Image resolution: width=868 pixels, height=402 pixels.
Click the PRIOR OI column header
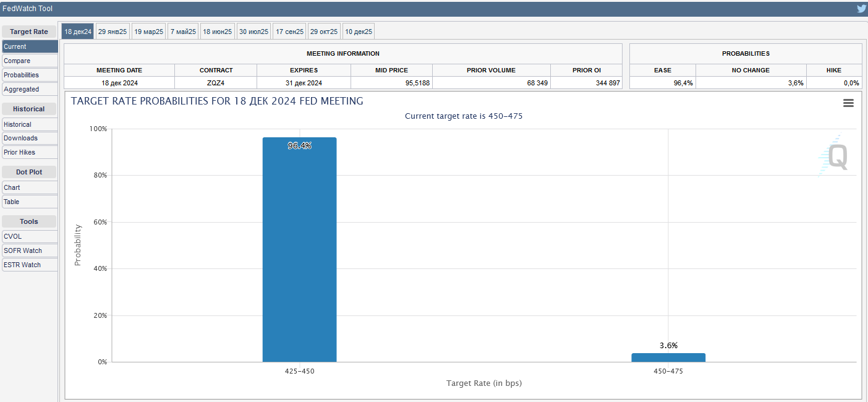(x=587, y=70)
